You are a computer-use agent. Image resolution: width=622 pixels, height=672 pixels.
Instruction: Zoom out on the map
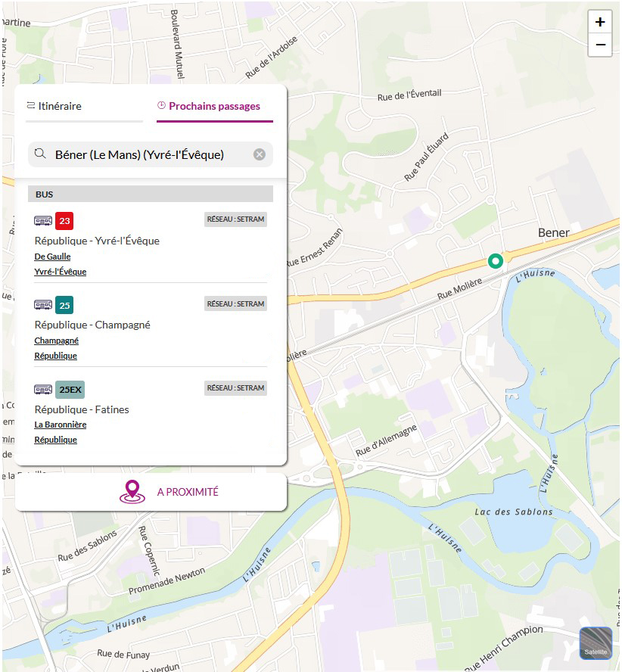coord(600,45)
